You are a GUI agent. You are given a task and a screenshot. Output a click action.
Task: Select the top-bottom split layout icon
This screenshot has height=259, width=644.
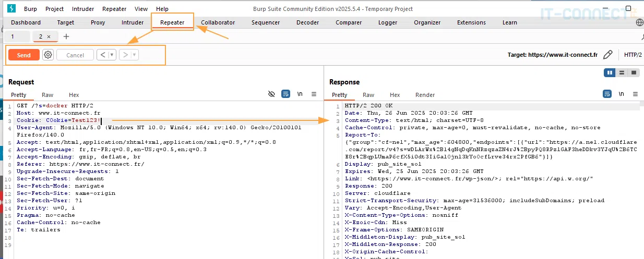click(x=622, y=72)
